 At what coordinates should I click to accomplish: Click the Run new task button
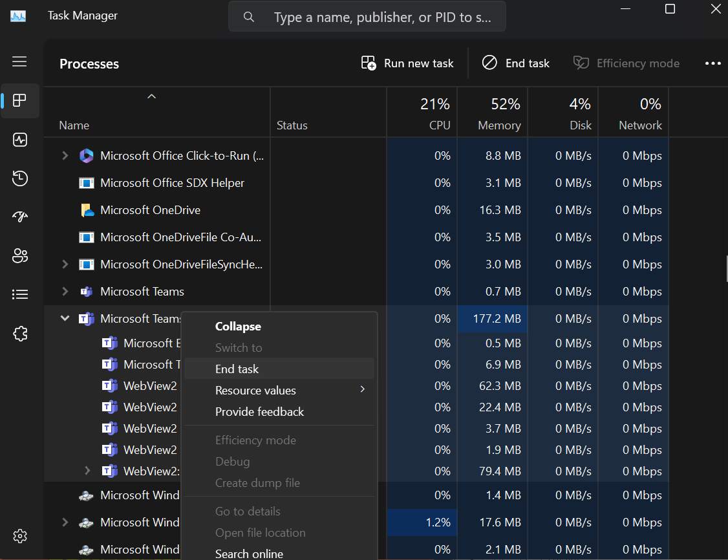(x=407, y=63)
